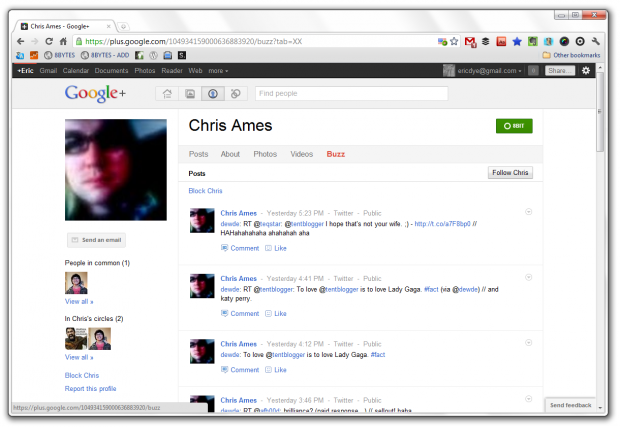Open options arrow on 3:46 PM post

click(x=528, y=399)
